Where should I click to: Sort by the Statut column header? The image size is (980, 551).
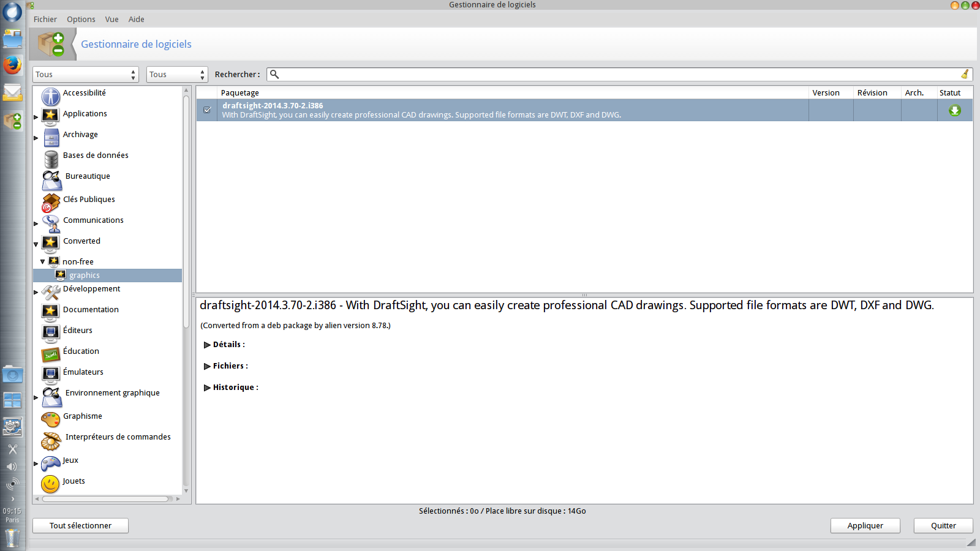tap(955, 92)
